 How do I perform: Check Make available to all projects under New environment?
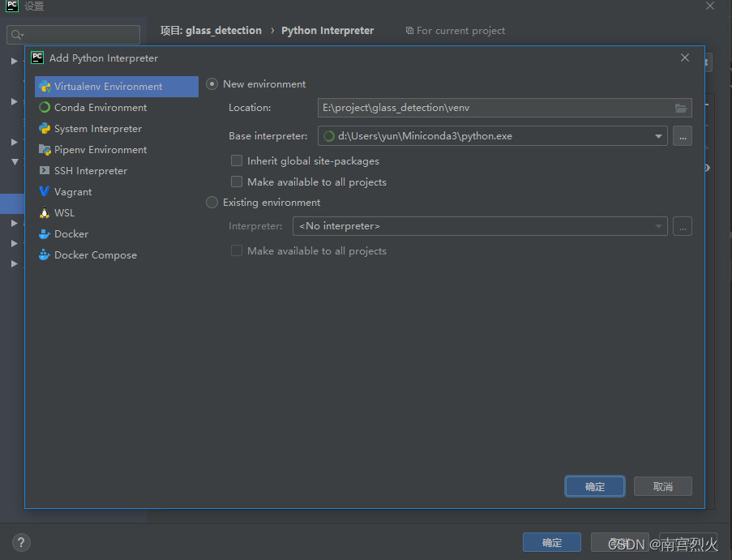[x=237, y=182]
